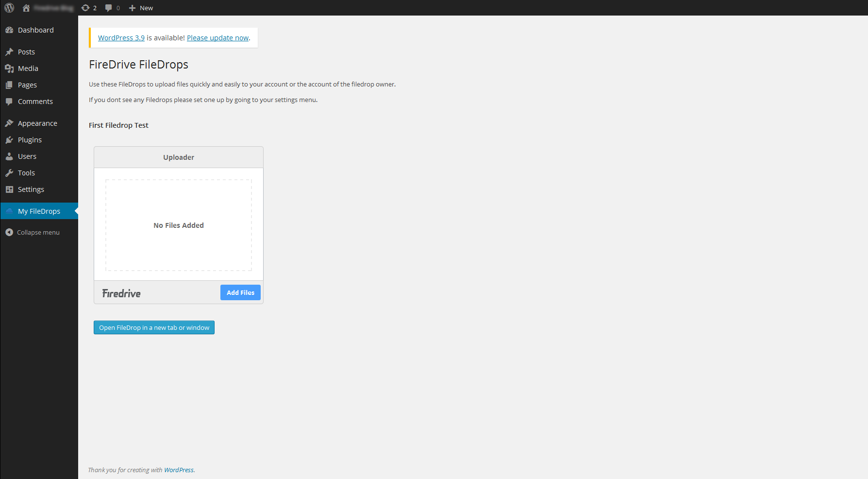Open Settings menu item
The height and width of the screenshot is (479, 868).
tap(39, 189)
